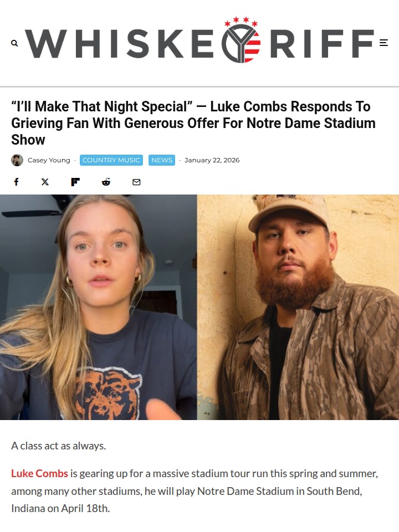The width and height of the screenshot is (399, 532).
Task: Click the "A class act as always" text
Action: click(x=59, y=446)
